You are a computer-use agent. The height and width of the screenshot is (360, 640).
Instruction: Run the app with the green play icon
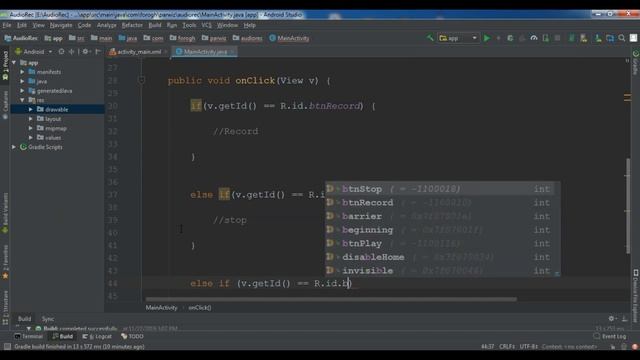[x=487, y=38]
